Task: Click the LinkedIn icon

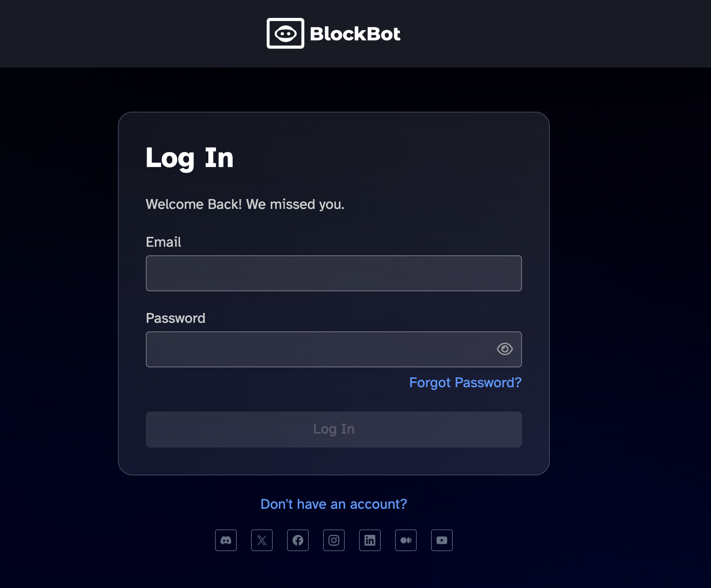Action: click(370, 540)
